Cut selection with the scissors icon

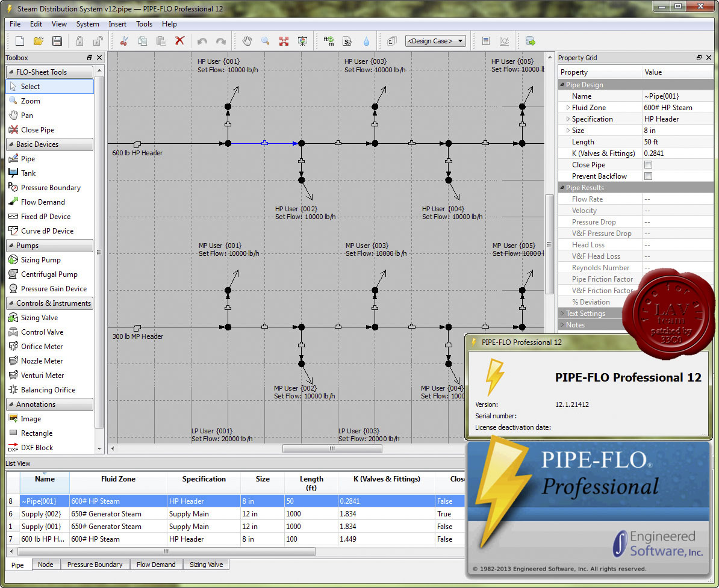pyautogui.click(x=124, y=42)
